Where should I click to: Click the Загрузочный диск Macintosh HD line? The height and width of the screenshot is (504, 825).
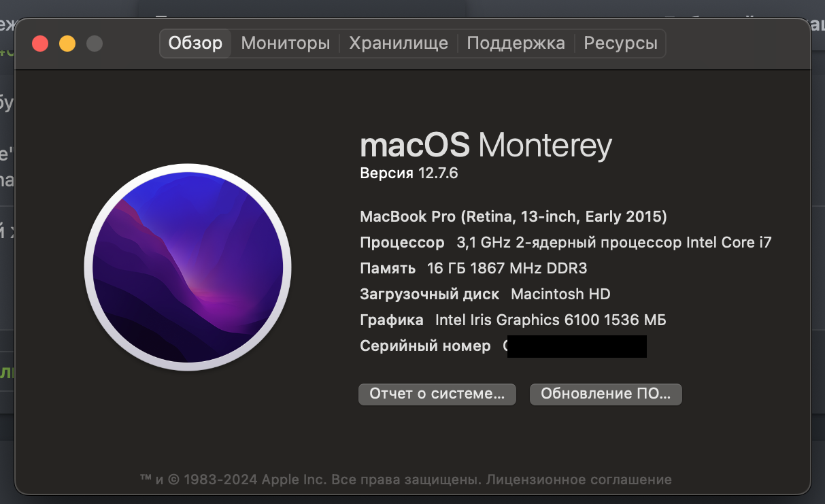tap(484, 295)
